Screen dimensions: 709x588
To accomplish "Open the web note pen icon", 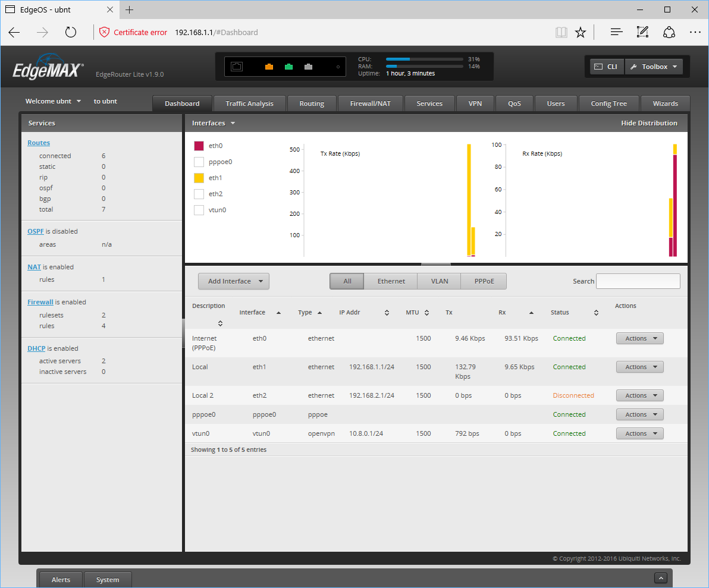I will click(x=642, y=32).
